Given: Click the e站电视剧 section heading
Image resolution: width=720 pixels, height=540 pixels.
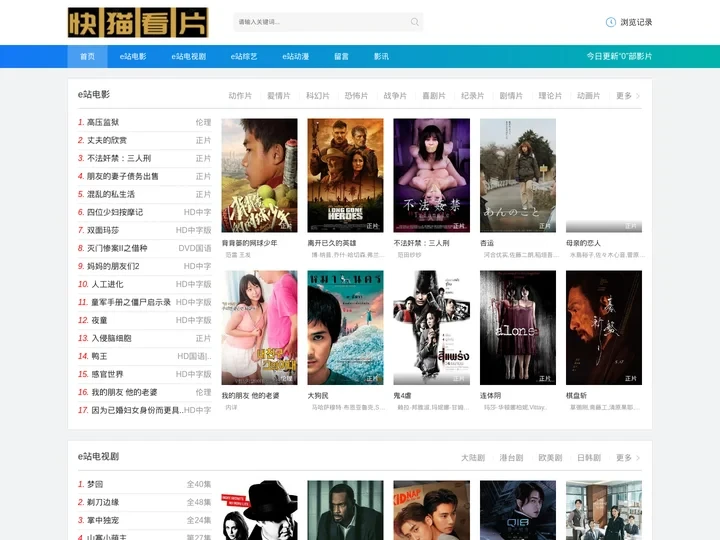Looking at the screenshot, I should pyautogui.click(x=98, y=456).
